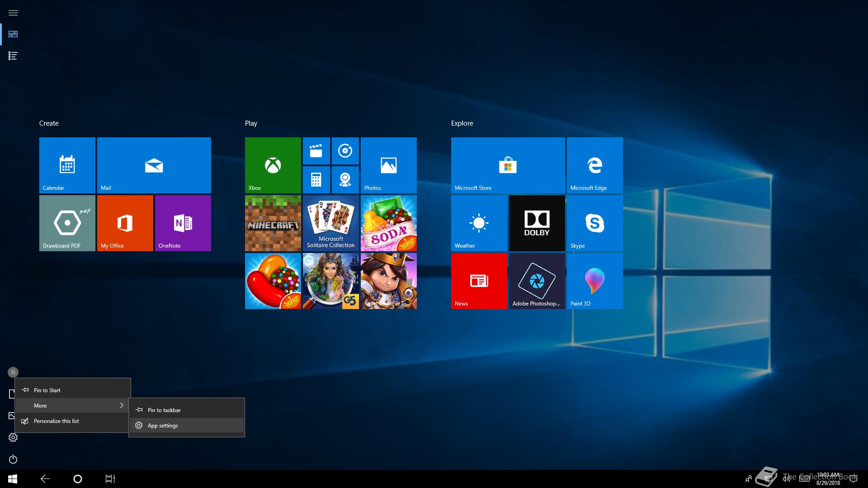
Task: Open Settings via the gear icon
Action: coord(13,437)
